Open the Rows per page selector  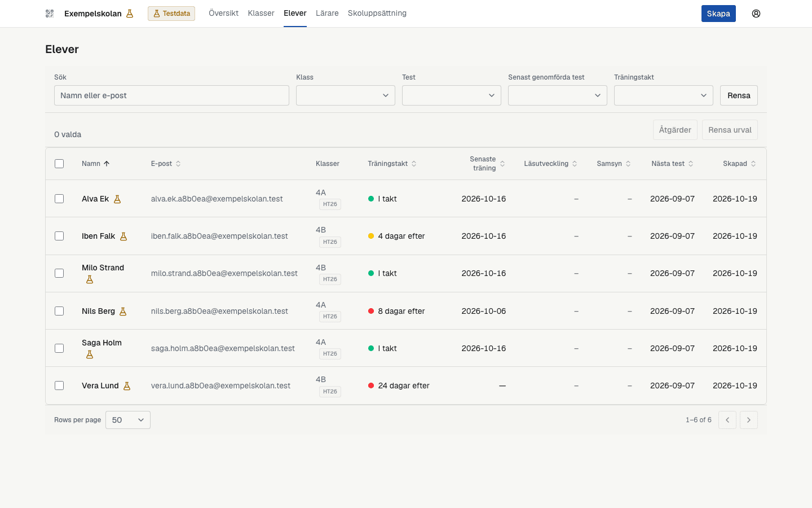[128, 420]
